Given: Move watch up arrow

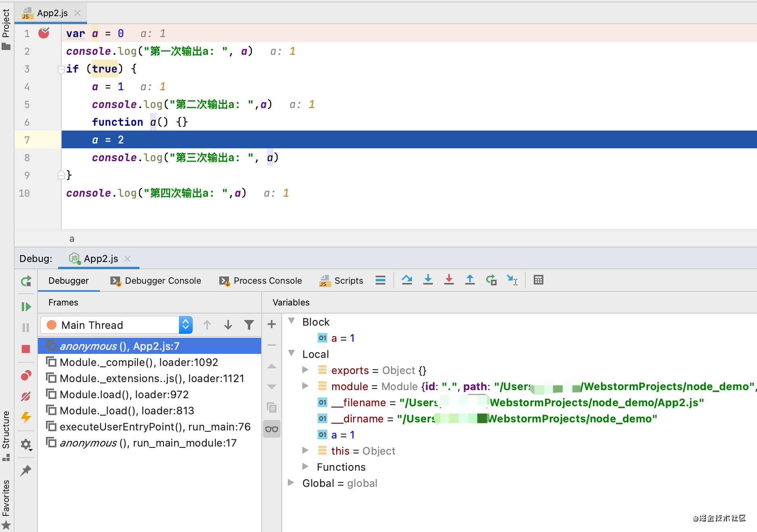Looking at the screenshot, I should tap(272, 366).
